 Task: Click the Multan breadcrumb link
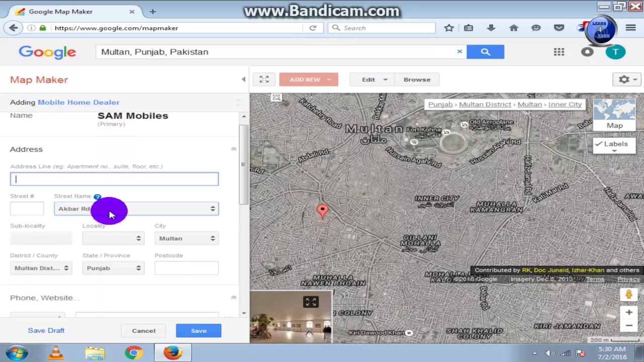530,105
